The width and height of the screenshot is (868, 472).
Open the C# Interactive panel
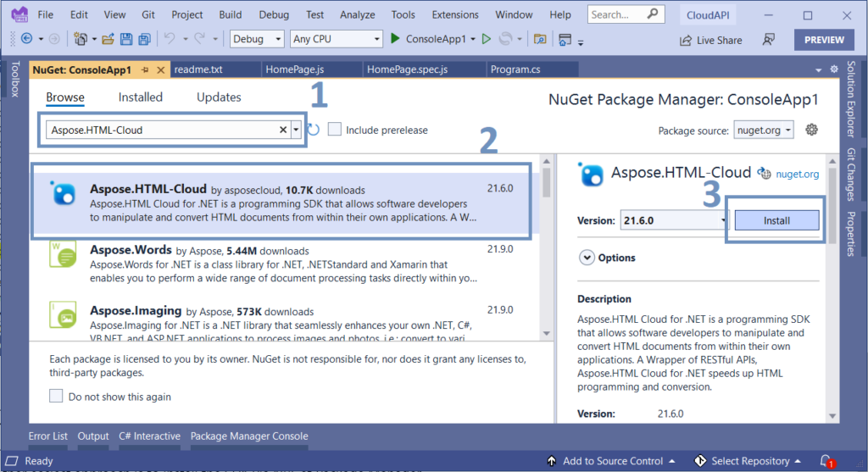point(149,436)
